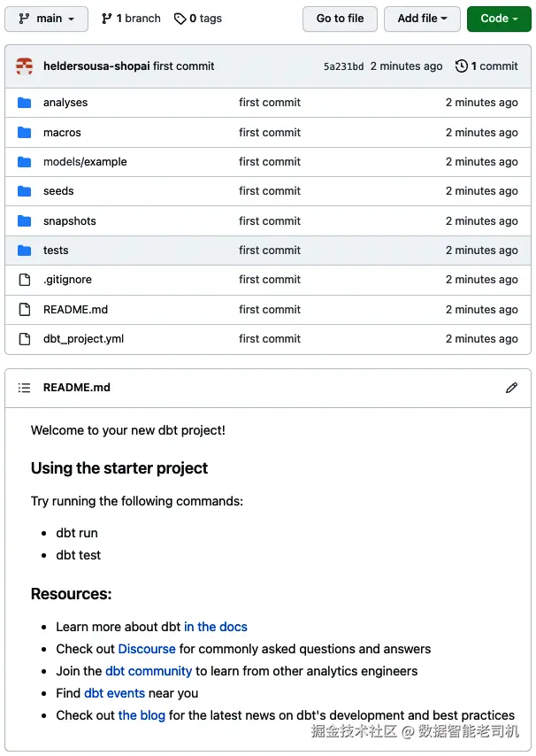Click the tag icon next to 0 tags

pos(180,19)
